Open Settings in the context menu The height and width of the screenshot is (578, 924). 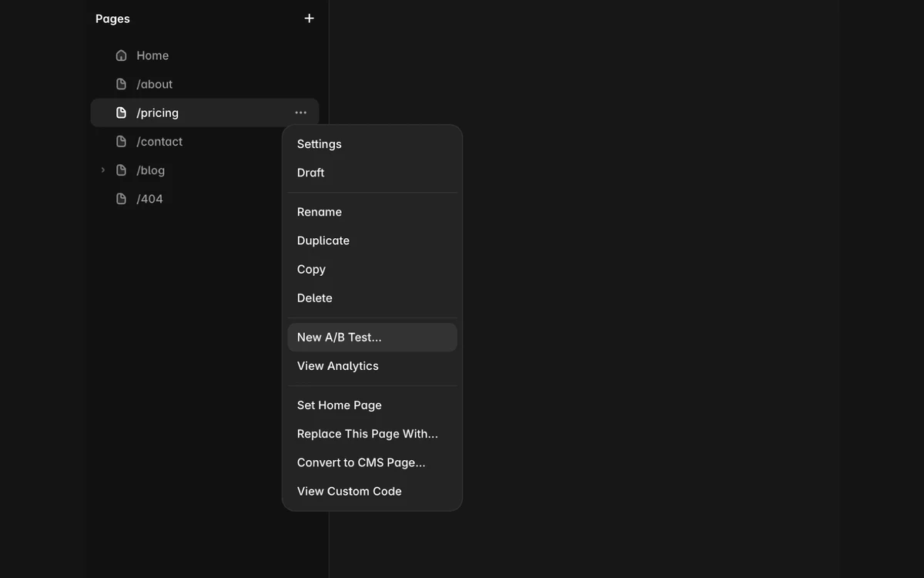point(372,144)
